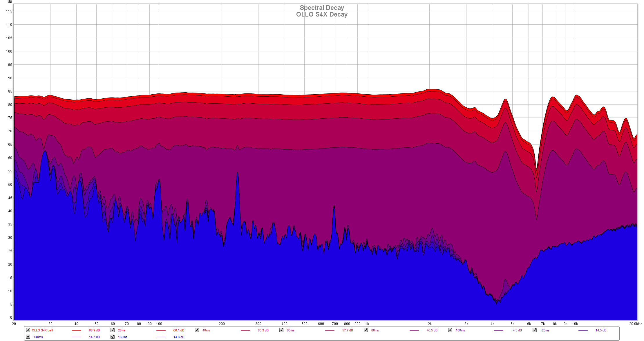Toggle the 160ms slice checkbox
Viewport: 644px width, 341px height.
coord(113,337)
